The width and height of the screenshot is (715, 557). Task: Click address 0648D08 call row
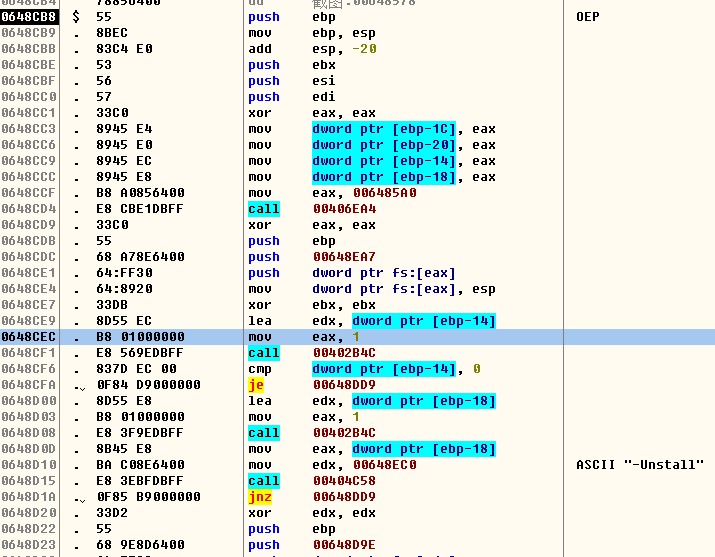pyautogui.click(x=28, y=433)
